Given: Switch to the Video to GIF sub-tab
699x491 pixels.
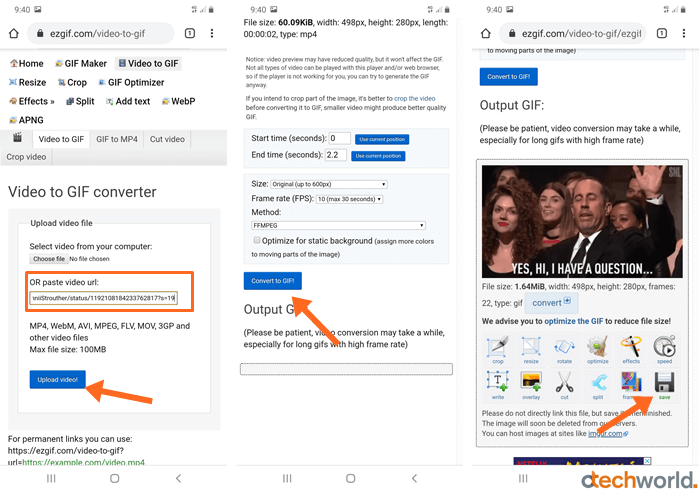Looking at the screenshot, I should (x=61, y=139).
